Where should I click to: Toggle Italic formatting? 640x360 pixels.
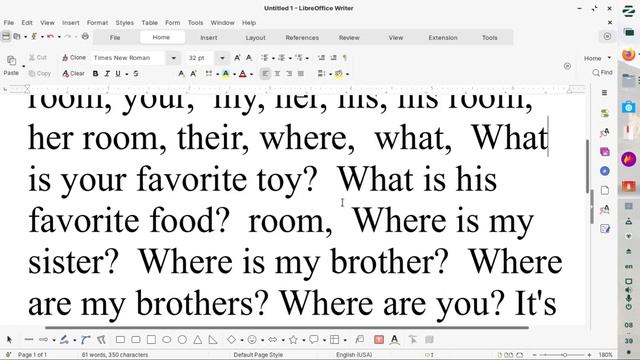pos(107,73)
